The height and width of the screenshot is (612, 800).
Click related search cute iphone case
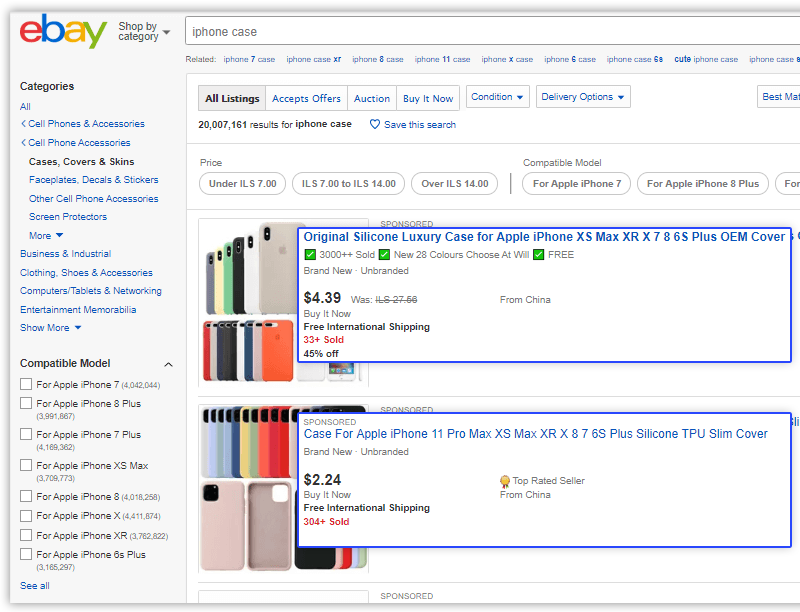(x=706, y=59)
